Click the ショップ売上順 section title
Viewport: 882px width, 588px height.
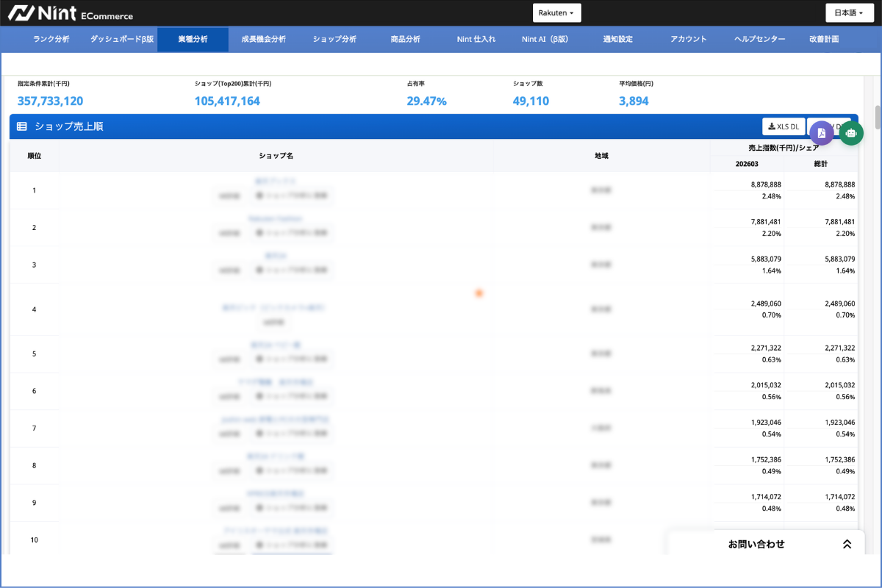[69, 126]
